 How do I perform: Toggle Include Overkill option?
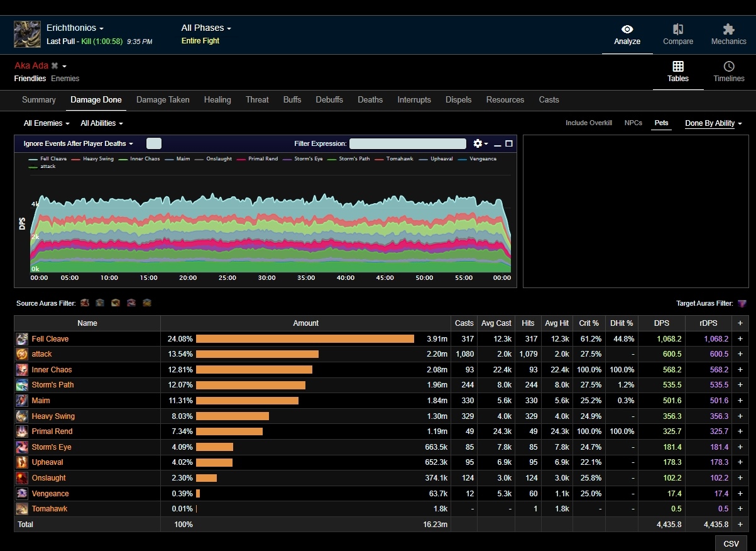tap(588, 123)
